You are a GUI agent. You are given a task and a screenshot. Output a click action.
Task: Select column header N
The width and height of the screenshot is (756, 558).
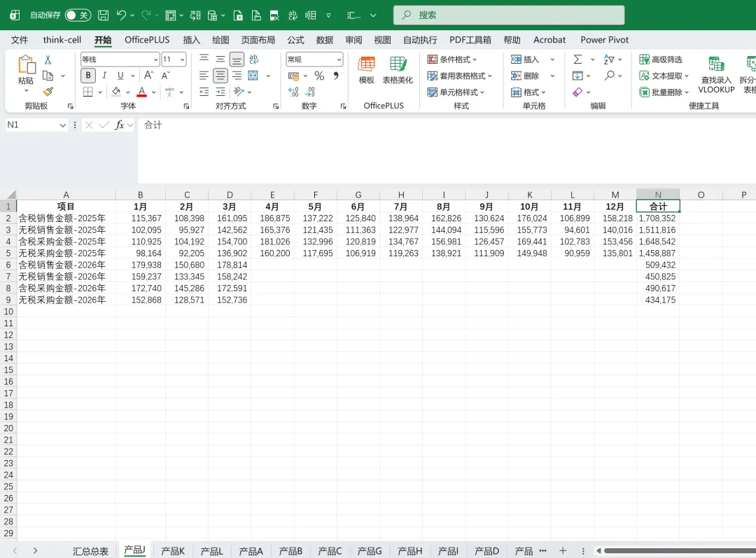(658, 195)
